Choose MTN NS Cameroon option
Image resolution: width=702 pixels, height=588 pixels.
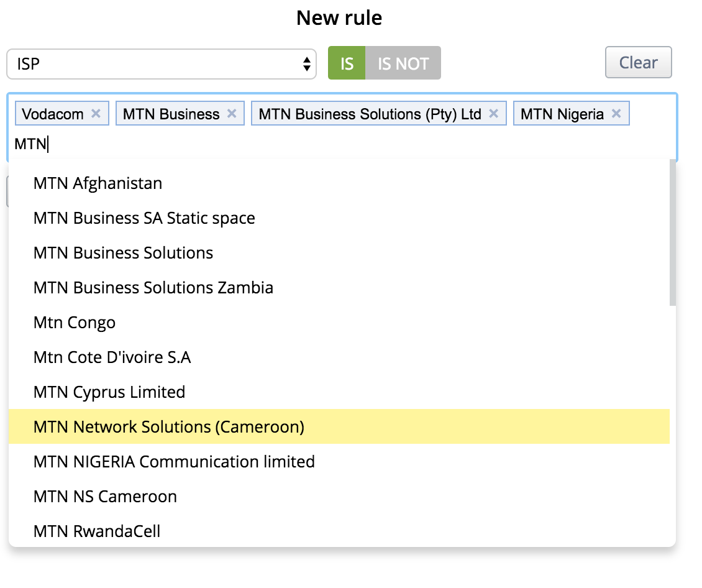339,497
